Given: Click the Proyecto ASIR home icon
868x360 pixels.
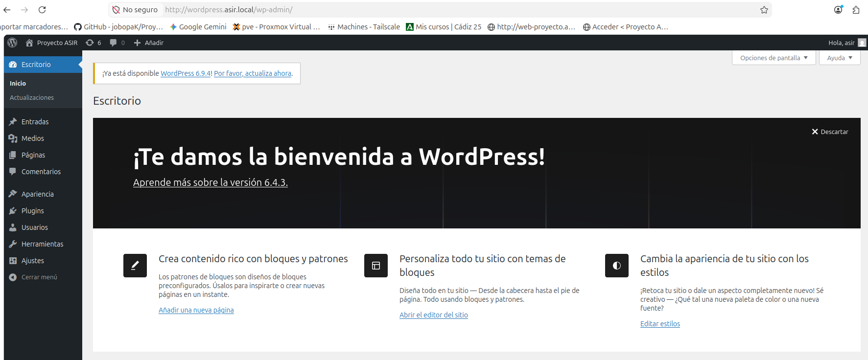Looking at the screenshot, I should [x=29, y=43].
